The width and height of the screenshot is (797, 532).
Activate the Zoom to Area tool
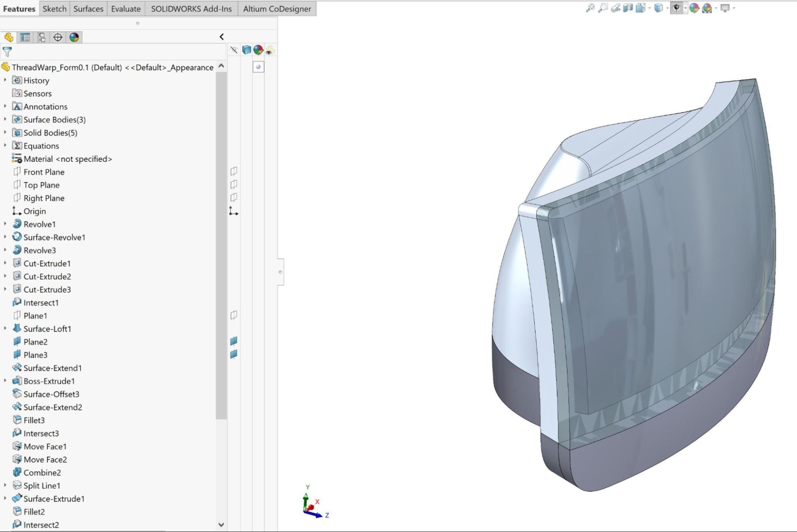click(602, 8)
